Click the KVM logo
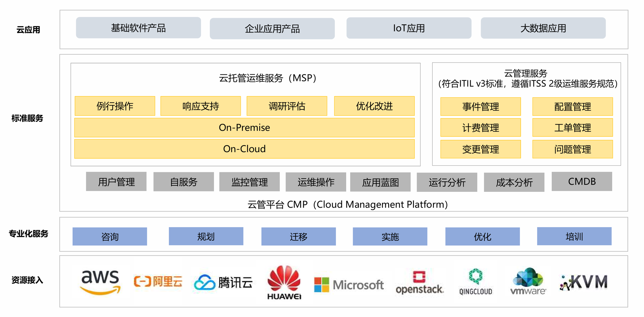The height and width of the screenshot is (317, 644). pyautogui.click(x=583, y=282)
